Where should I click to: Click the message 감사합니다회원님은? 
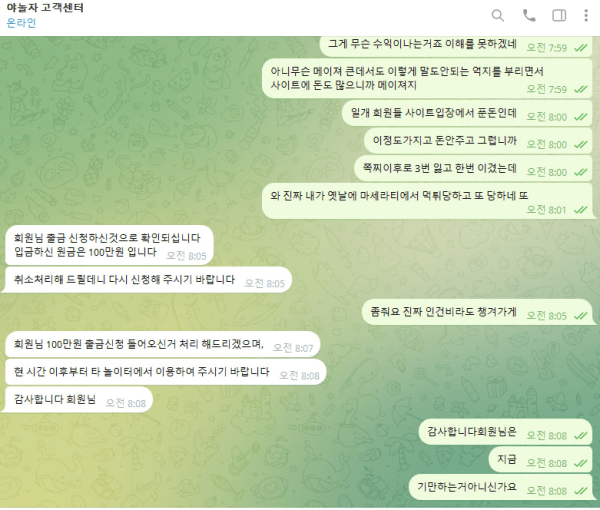[505, 432]
